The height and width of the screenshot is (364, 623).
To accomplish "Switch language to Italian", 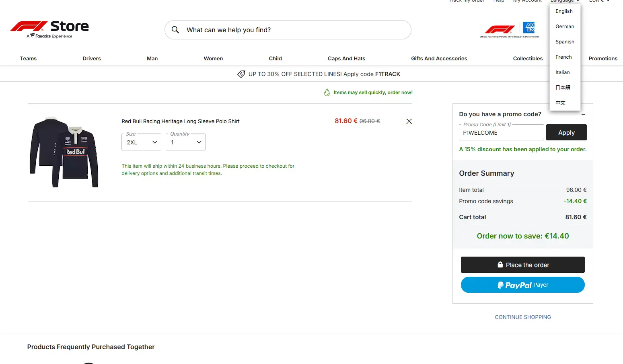I will tap(562, 72).
